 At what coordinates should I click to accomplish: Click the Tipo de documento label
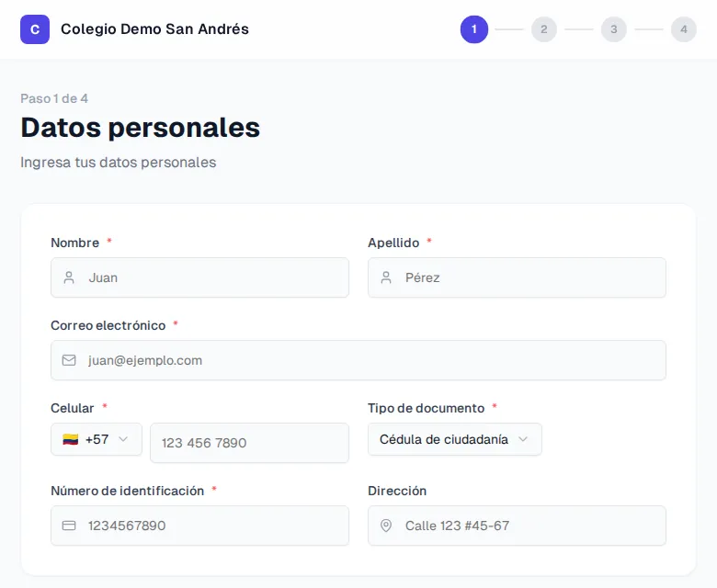tap(427, 408)
